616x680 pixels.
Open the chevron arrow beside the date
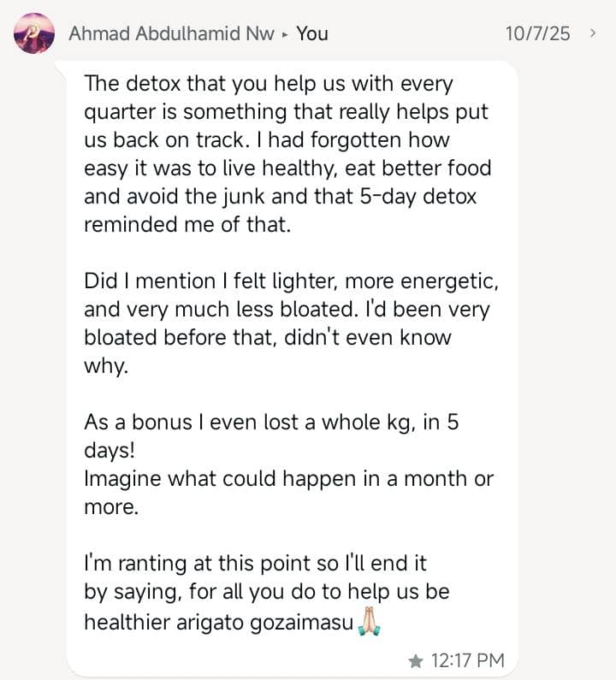click(593, 33)
